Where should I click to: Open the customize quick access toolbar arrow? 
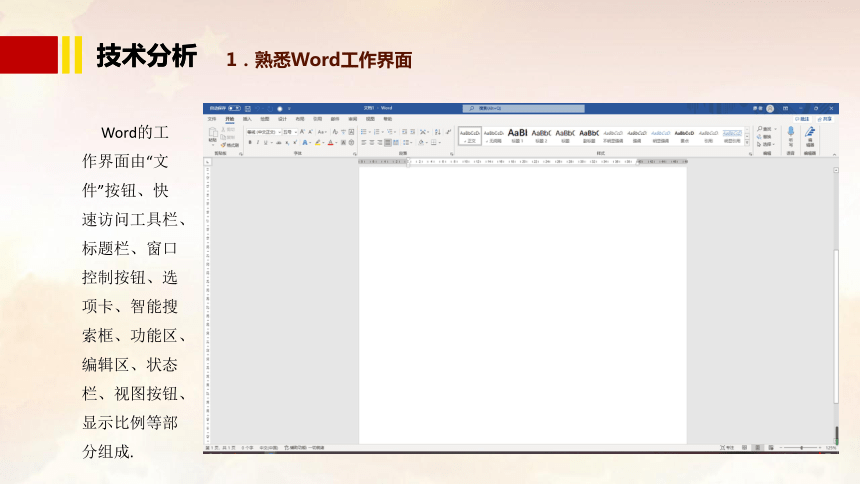289,109
